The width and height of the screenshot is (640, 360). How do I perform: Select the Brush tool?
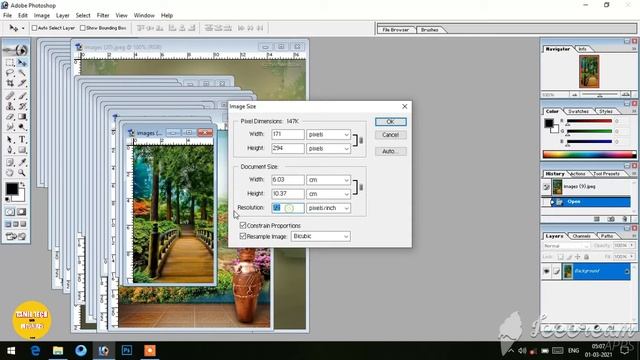pyautogui.click(x=22, y=96)
